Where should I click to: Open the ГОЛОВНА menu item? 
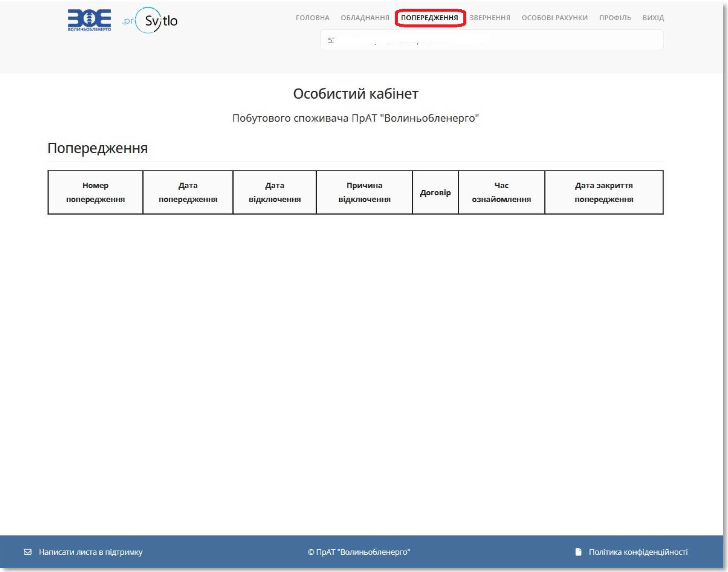click(312, 18)
